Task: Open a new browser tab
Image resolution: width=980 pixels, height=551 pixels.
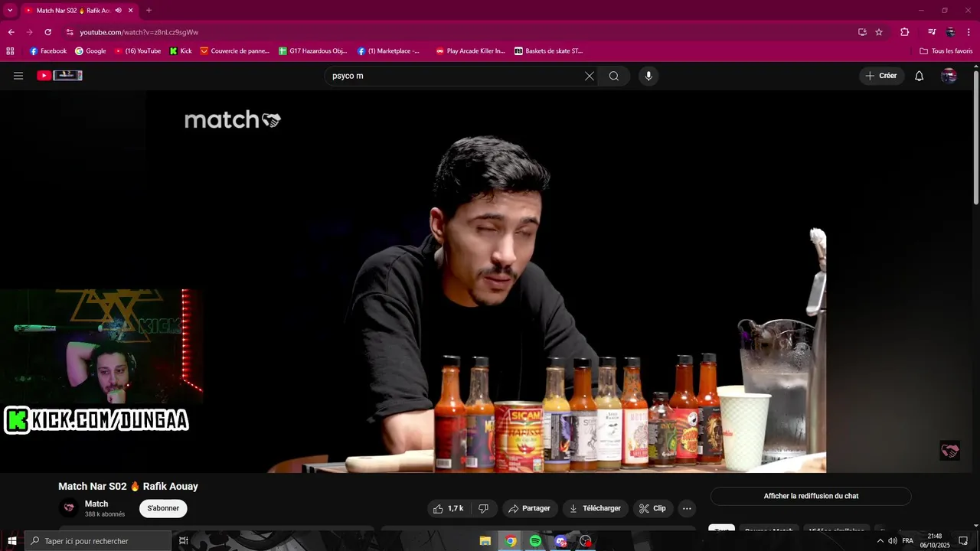Action: [x=149, y=11]
